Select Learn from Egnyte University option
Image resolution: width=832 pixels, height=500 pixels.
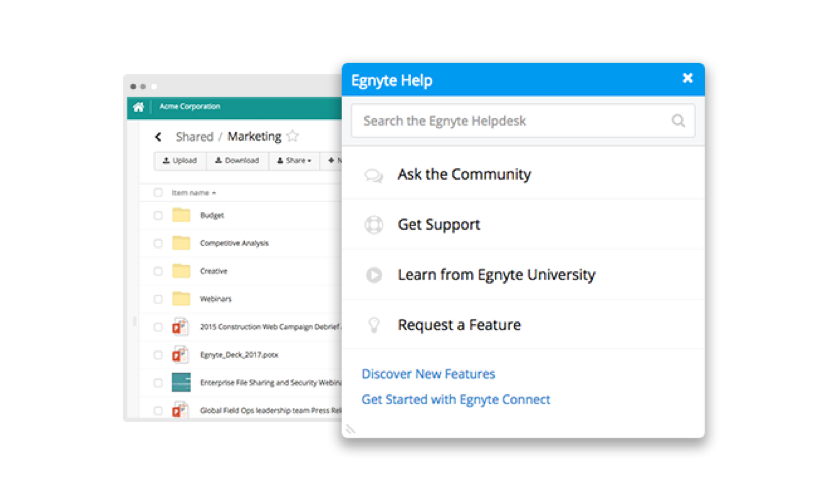point(523,274)
